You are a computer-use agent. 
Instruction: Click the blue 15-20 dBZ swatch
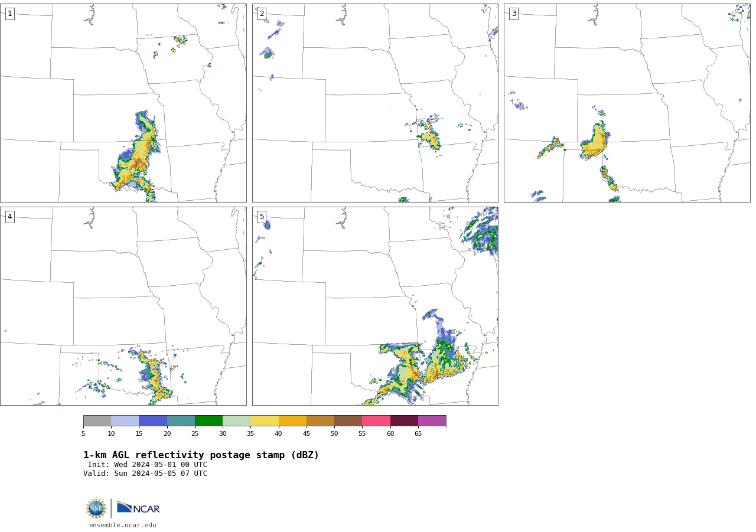tap(153, 421)
